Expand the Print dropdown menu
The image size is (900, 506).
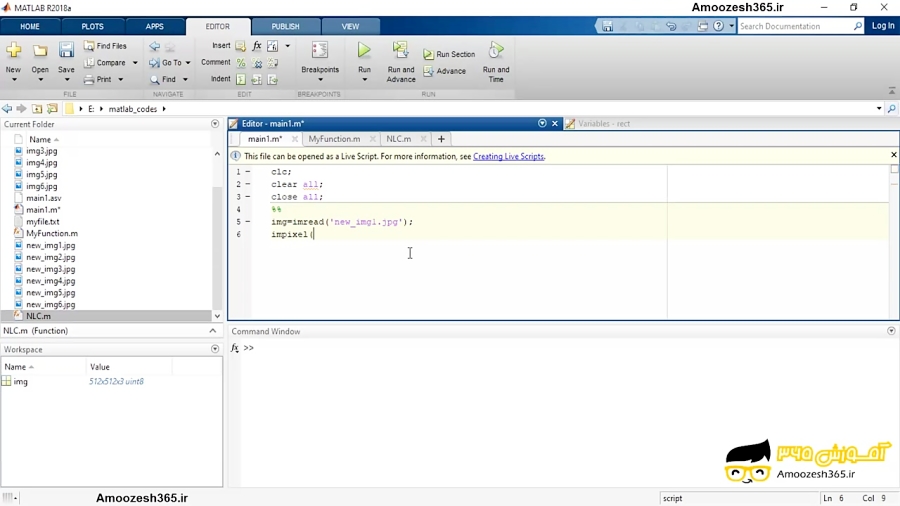(121, 80)
